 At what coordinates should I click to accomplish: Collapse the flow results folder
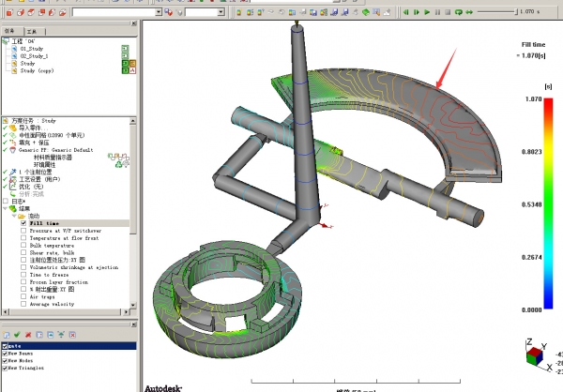[x=14, y=216]
